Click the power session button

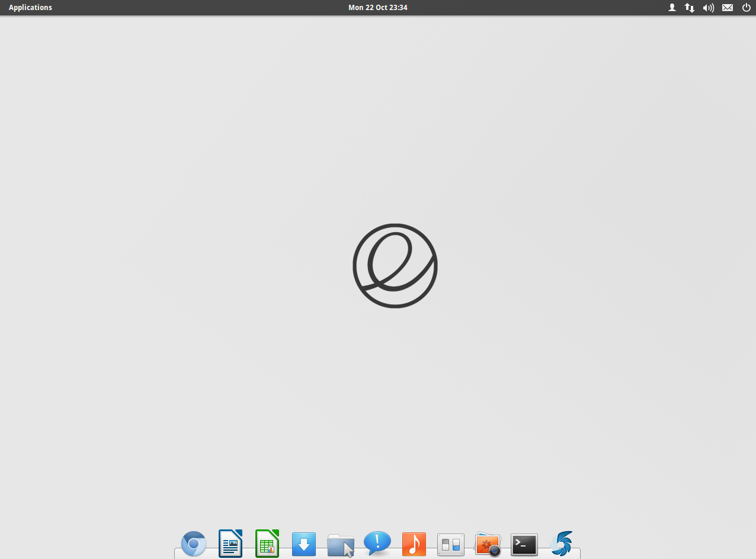(x=746, y=8)
